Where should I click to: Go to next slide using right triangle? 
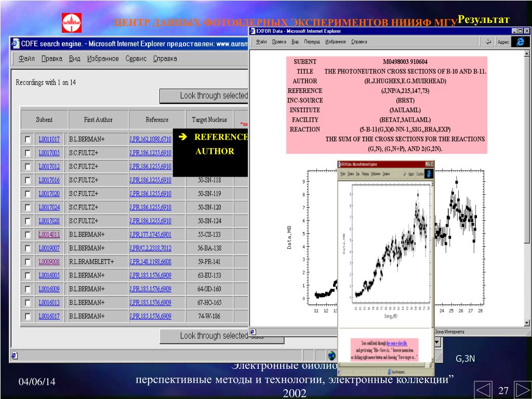pyautogui.click(x=523, y=390)
